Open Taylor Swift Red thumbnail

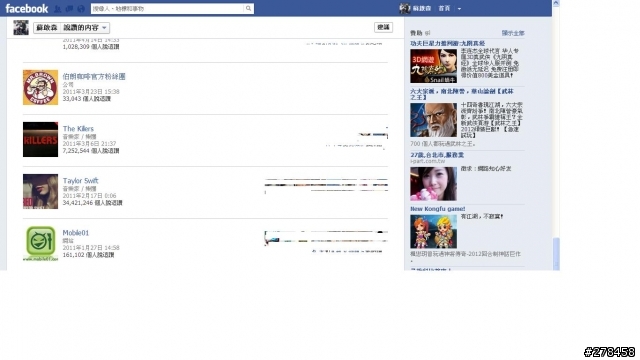coord(40,191)
